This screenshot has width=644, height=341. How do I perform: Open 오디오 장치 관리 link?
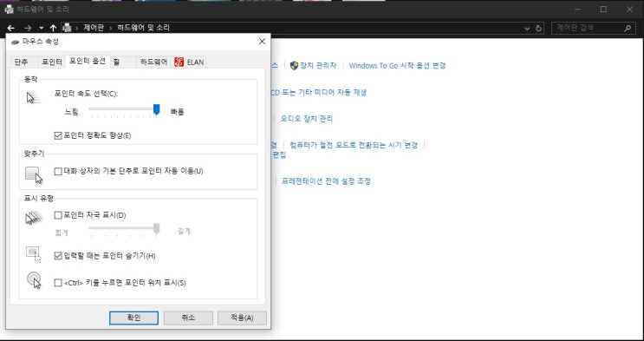(x=306, y=119)
